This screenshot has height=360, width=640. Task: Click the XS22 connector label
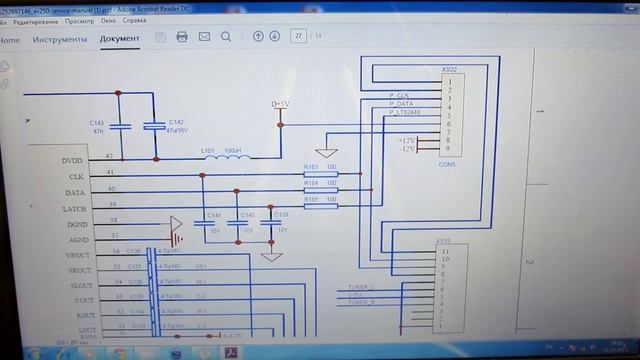[x=449, y=70]
